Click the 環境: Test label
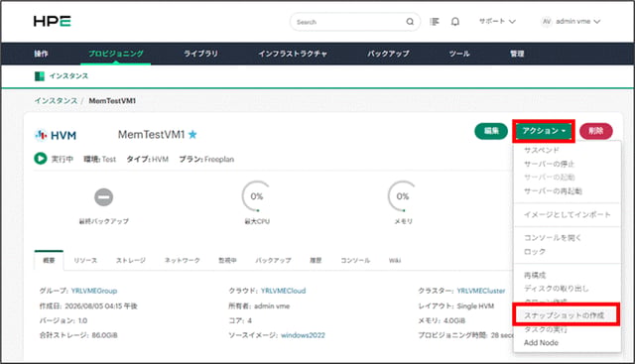Viewport: 635px width, 364px height. pos(99,159)
